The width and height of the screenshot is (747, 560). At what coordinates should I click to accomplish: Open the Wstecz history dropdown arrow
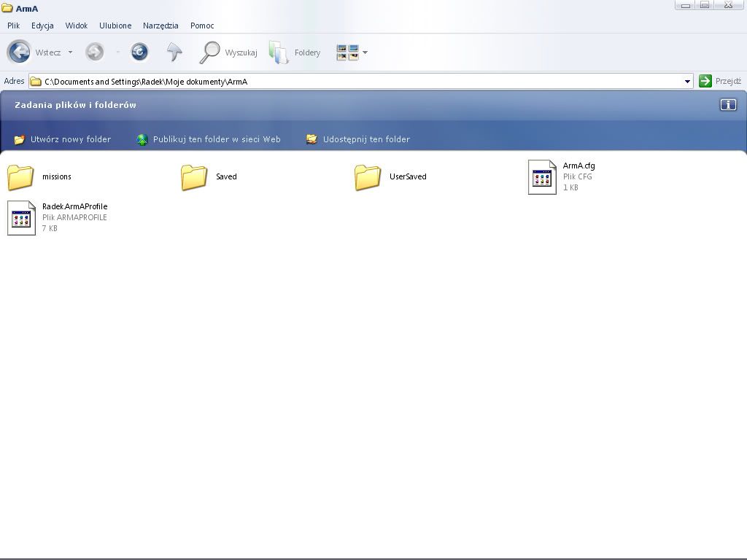[x=70, y=52]
